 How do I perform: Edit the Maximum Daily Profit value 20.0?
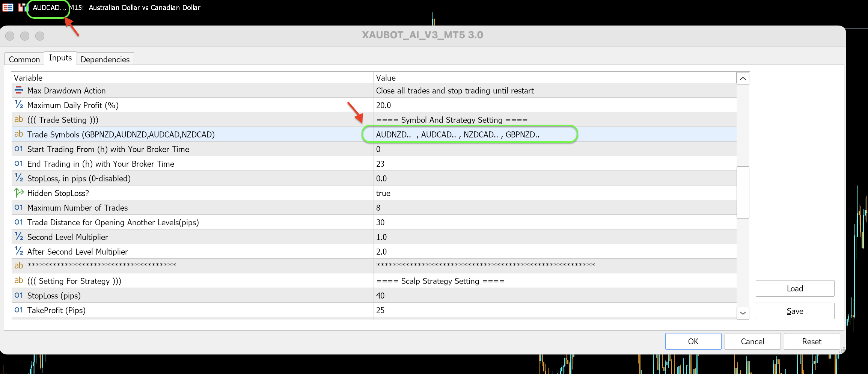[555, 105]
